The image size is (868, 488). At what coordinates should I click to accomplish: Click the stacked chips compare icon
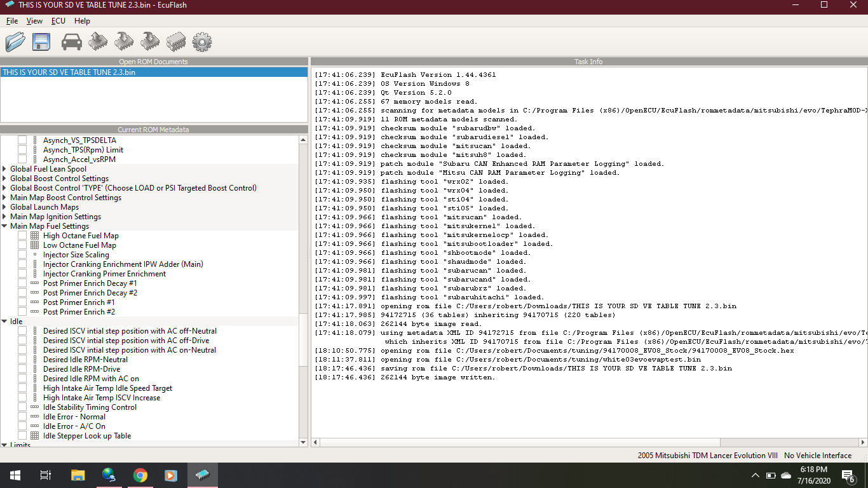tap(176, 42)
